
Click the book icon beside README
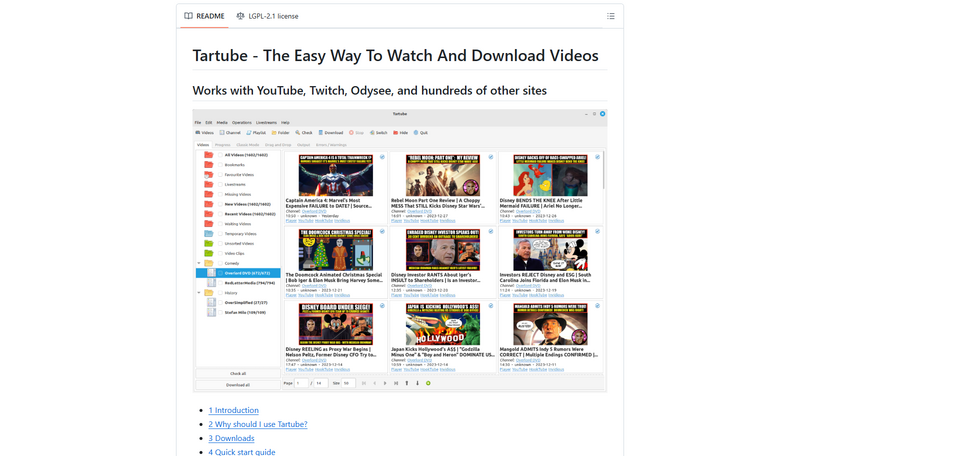tap(189, 16)
